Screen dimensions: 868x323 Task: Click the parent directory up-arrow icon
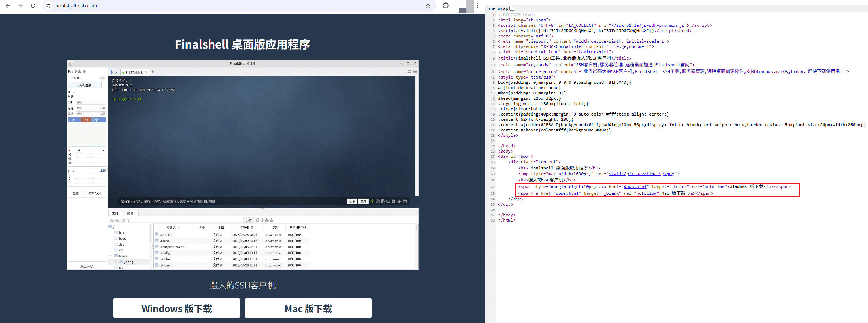pyautogui.click(x=262, y=220)
